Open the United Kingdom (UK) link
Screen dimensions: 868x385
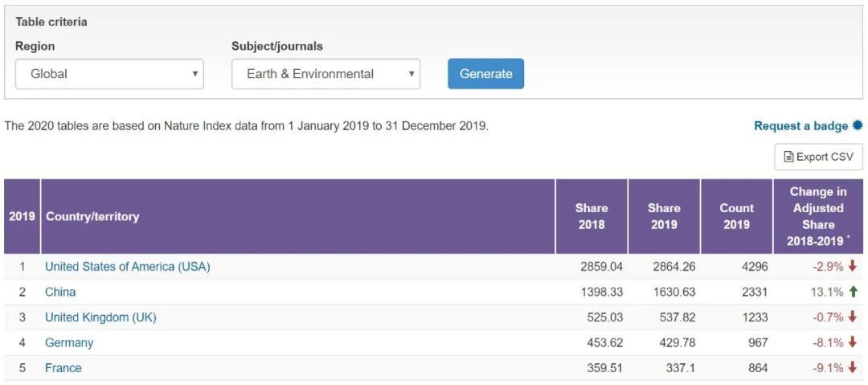click(x=100, y=317)
